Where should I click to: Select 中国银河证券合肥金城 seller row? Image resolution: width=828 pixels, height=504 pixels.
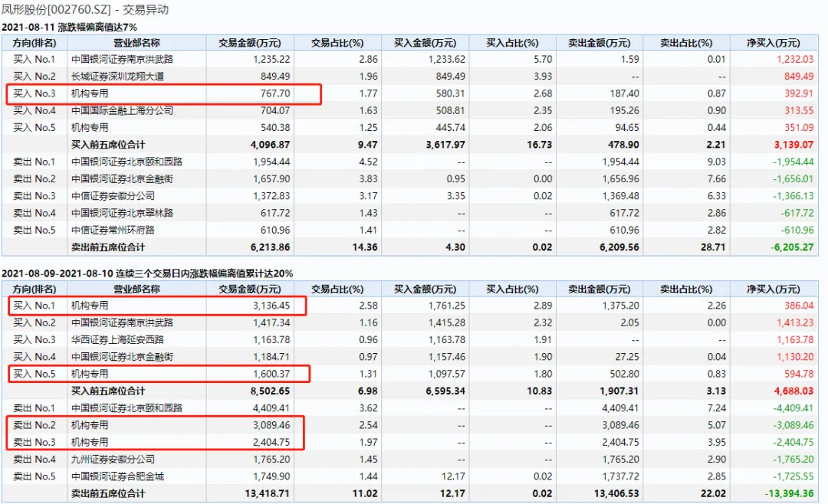click(117, 476)
